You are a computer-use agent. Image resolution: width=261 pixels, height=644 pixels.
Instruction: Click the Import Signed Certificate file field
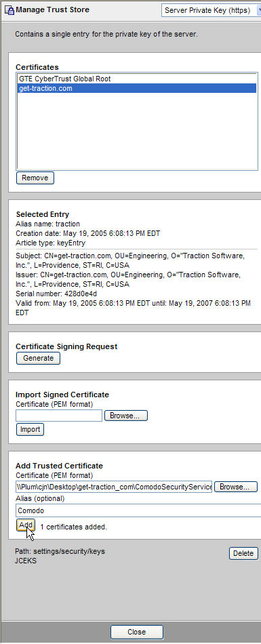pos(59,416)
